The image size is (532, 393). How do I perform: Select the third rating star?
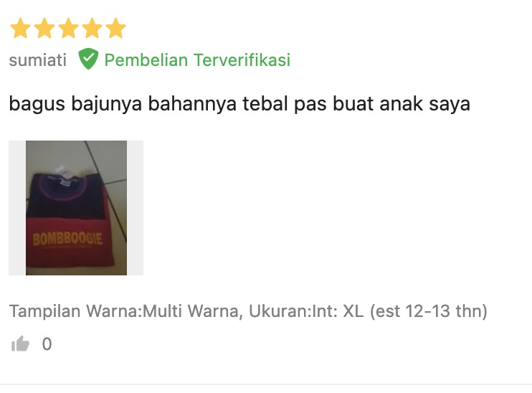point(68,28)
